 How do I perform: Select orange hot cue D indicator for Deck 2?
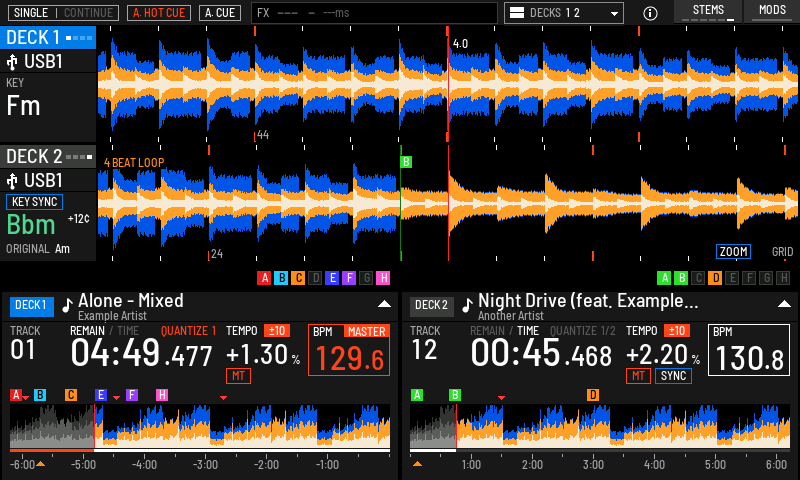(715, 278)
